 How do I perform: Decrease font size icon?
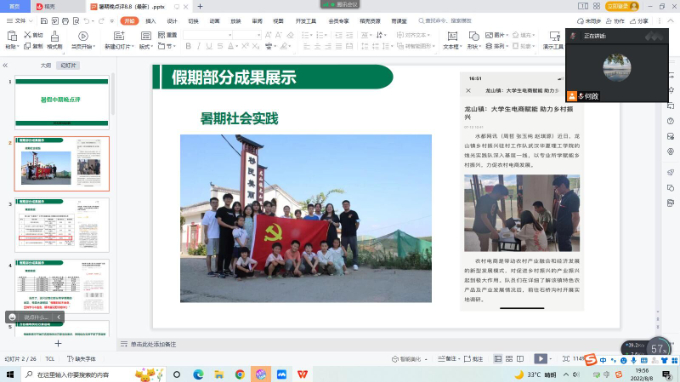pyautogui.click(x=278, y=35)
